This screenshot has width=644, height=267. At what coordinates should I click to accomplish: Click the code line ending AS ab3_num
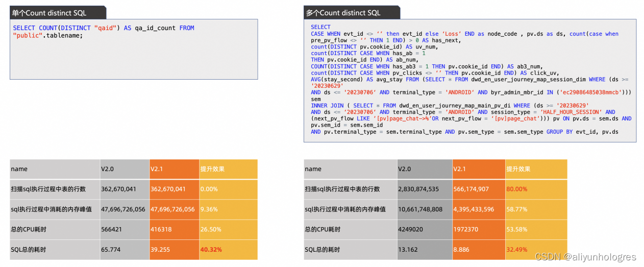(426, 66)
